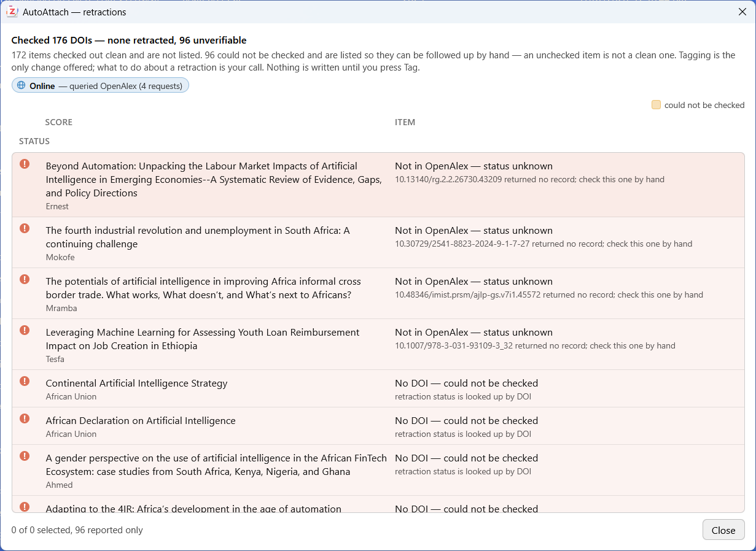
Task: Sort by the ITEM column header
Action: (405, 122)
